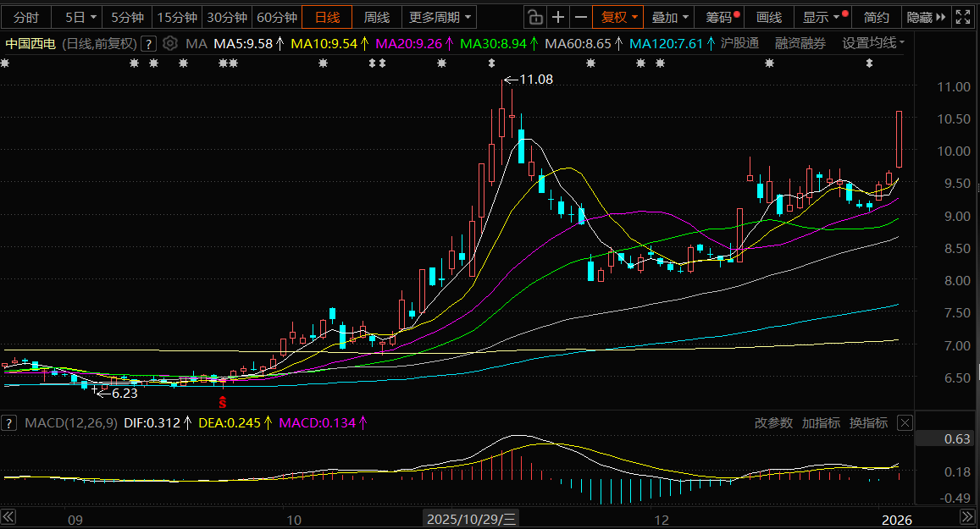The width and height of the screenshot is (980, 529).
Task: Zoom out the chart with minus icon
Action: point(581,17)
